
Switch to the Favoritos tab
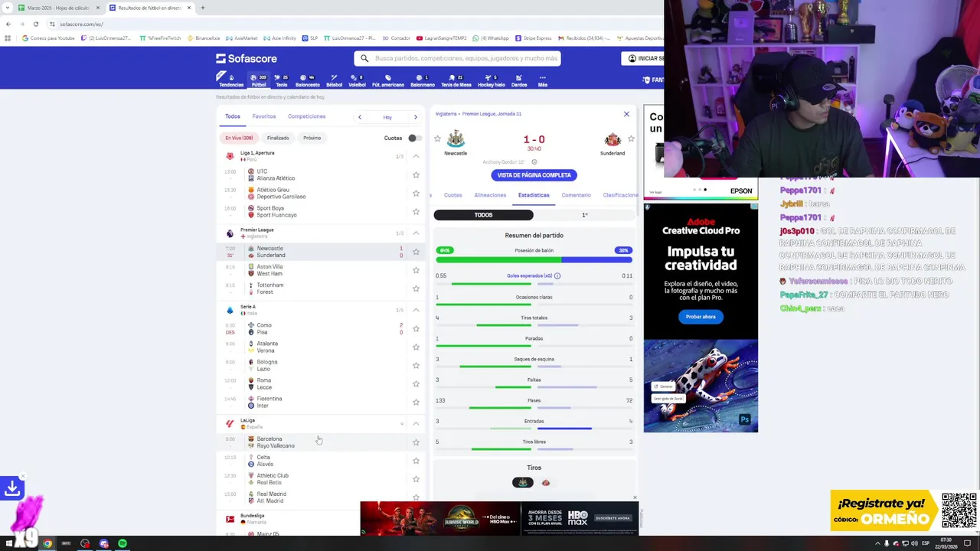pyautogui.click(x=264, y=116)
